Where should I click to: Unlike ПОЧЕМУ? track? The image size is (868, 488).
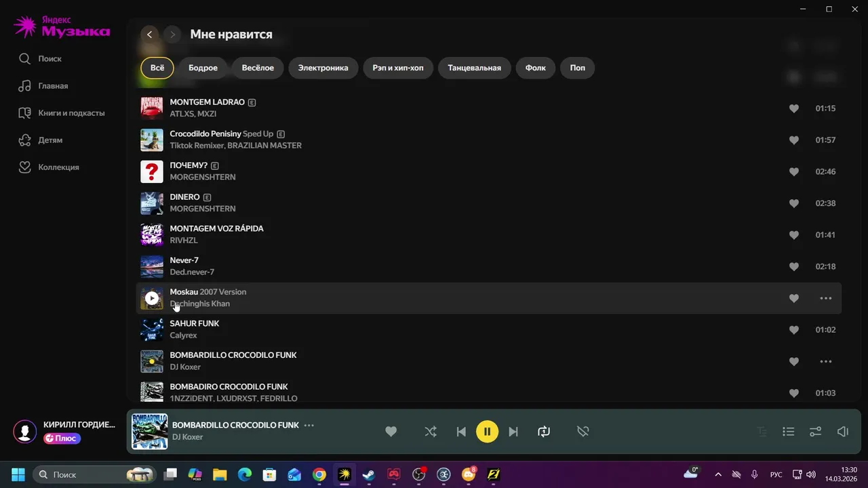794,171
